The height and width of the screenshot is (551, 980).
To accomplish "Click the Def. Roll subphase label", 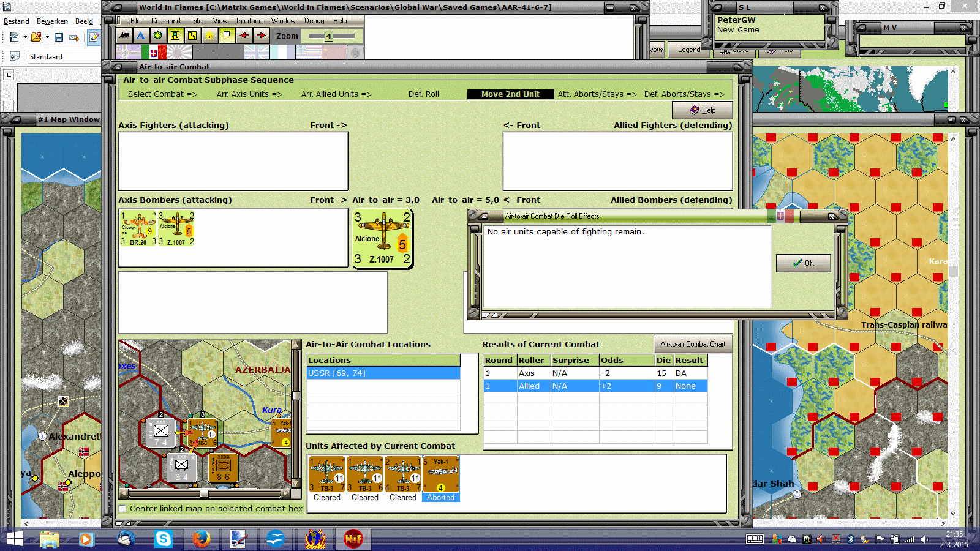I will coord(424,94).
